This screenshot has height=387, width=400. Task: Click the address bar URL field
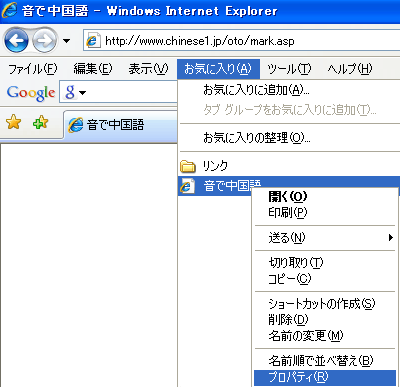(x=242, y=41)
